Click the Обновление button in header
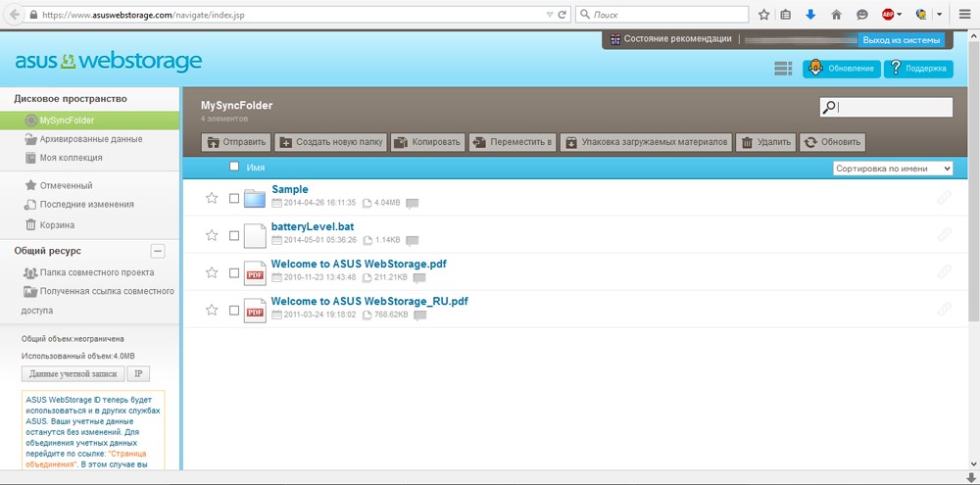 pyautogui.click(x=842, y=69)
